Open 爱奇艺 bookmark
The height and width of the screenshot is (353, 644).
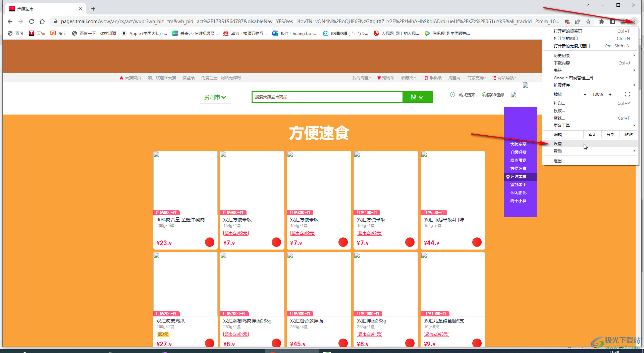coord(195,33)
